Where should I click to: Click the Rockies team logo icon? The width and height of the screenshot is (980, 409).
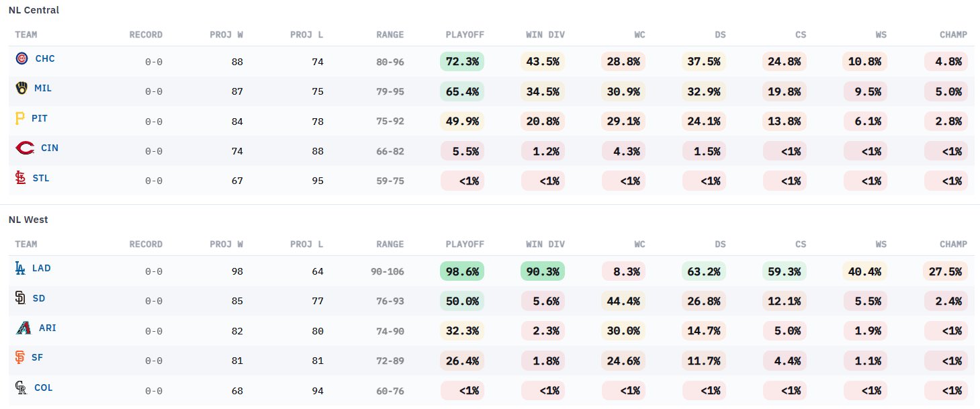(21, 388)
